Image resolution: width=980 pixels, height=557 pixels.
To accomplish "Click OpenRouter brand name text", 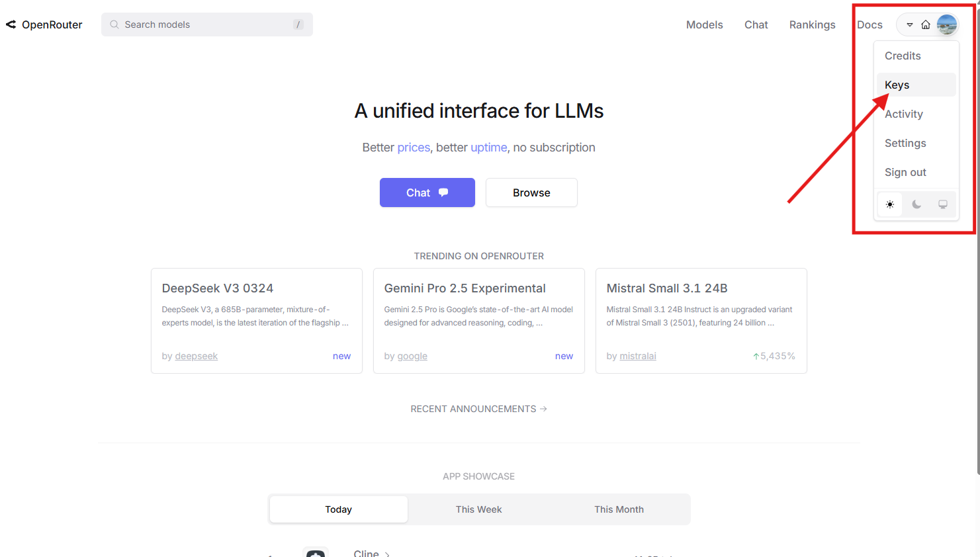I will (52, 24).
